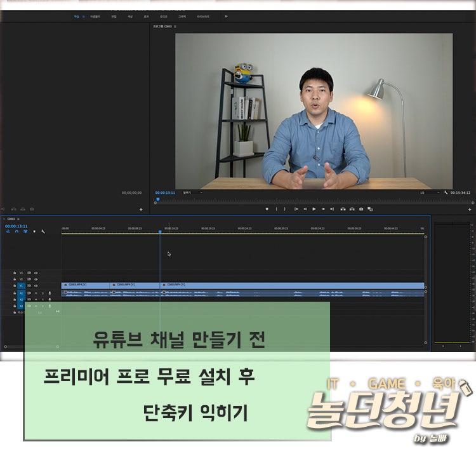Click the timeline playhead marker on ruler

click(160, 232)
